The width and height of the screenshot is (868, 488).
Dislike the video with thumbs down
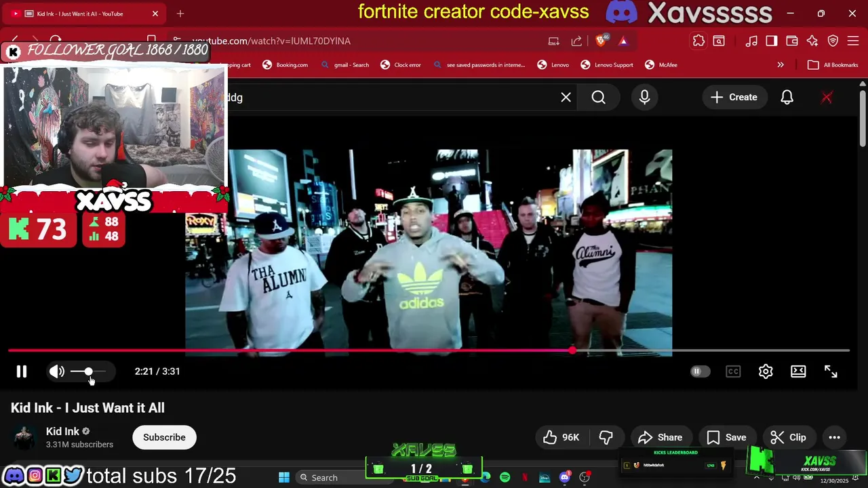(606, 437)
